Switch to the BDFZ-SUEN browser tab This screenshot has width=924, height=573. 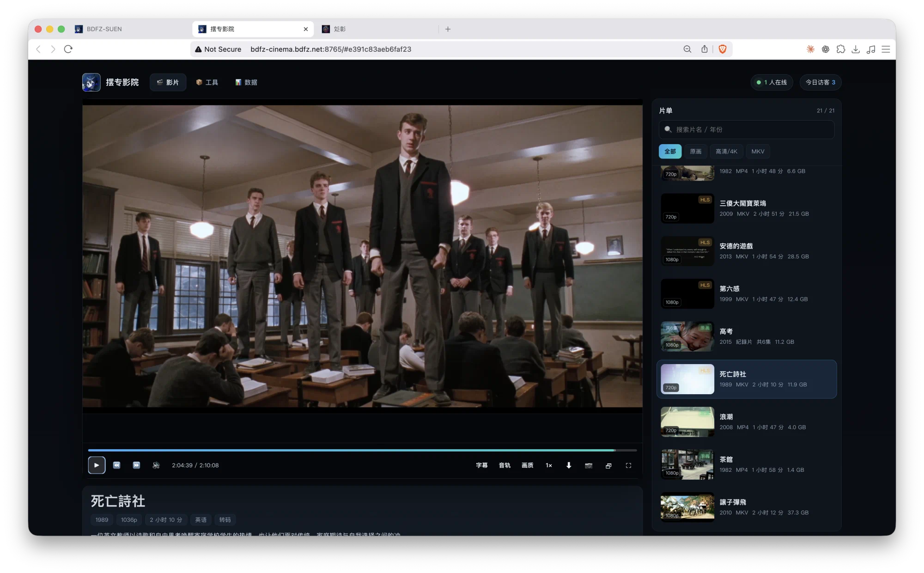coord(129,29)
